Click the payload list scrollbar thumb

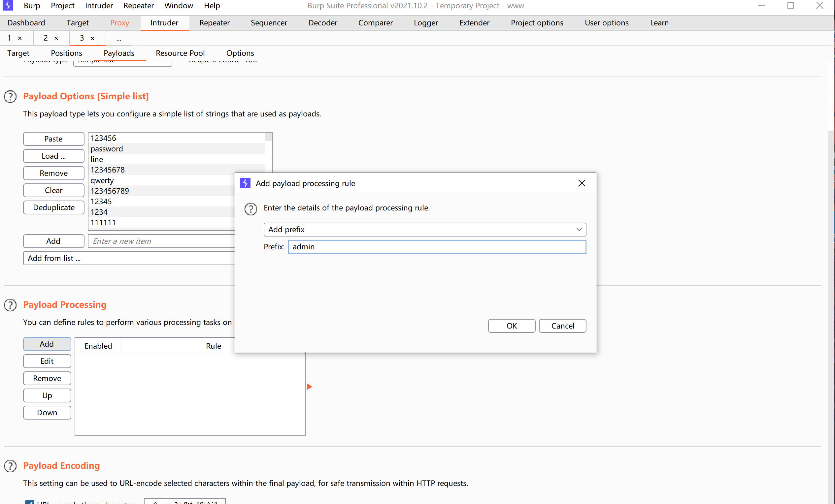point(268,137)
